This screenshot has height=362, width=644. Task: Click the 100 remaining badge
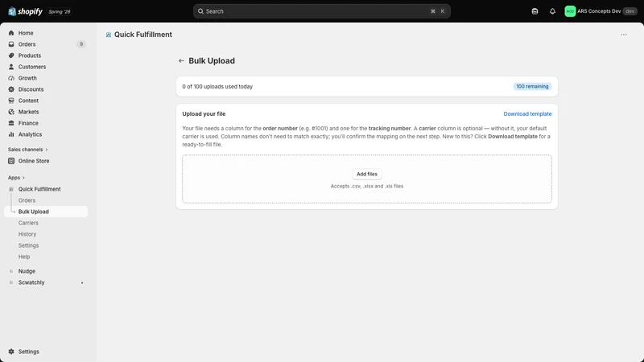[x=532, y=87]
